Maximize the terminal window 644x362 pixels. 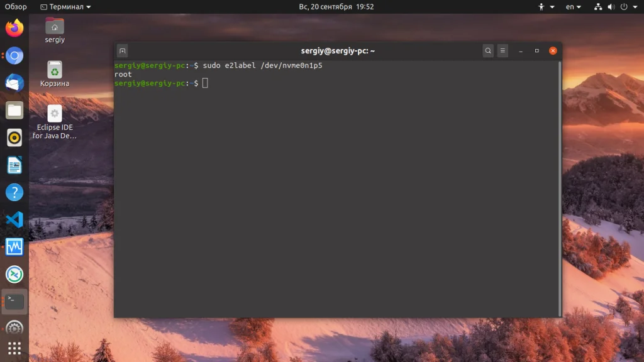pyautogui.click(x=537, y=51)
